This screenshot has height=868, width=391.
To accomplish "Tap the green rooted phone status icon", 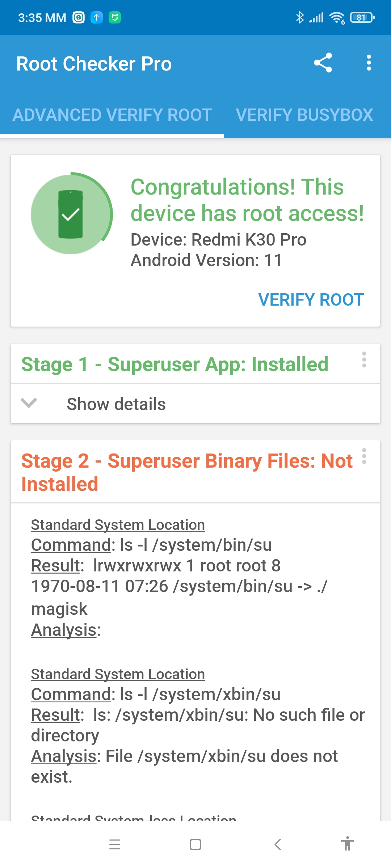I will pyautogui.click(x=71, y=214).
